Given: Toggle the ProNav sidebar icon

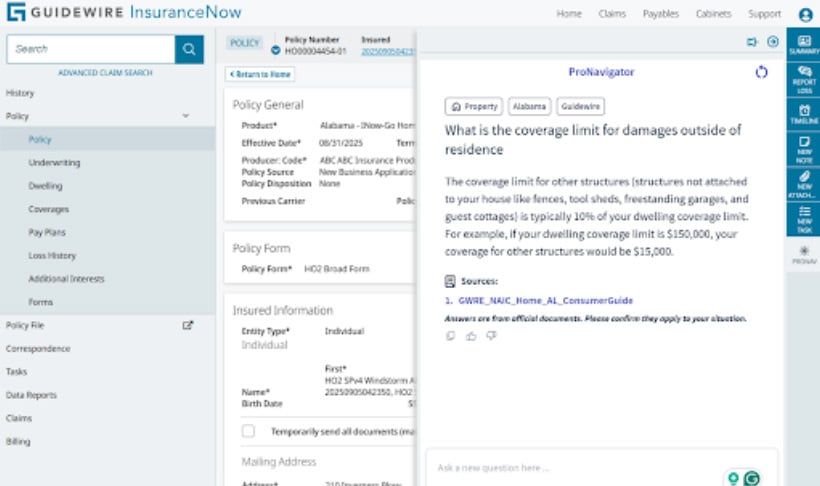Looking at the screenshot, I should pos(804,255).
